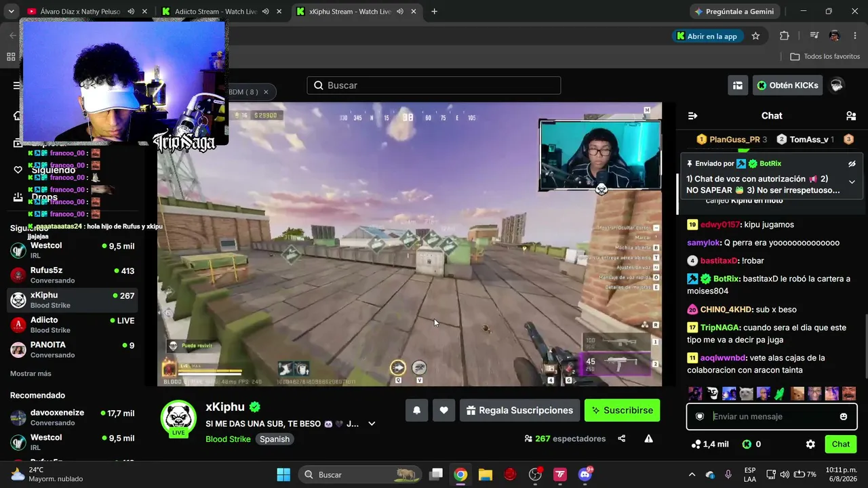Open chat settings gear
The width and height of the screenshot is (868, 488).
click(x=810, y=445)
